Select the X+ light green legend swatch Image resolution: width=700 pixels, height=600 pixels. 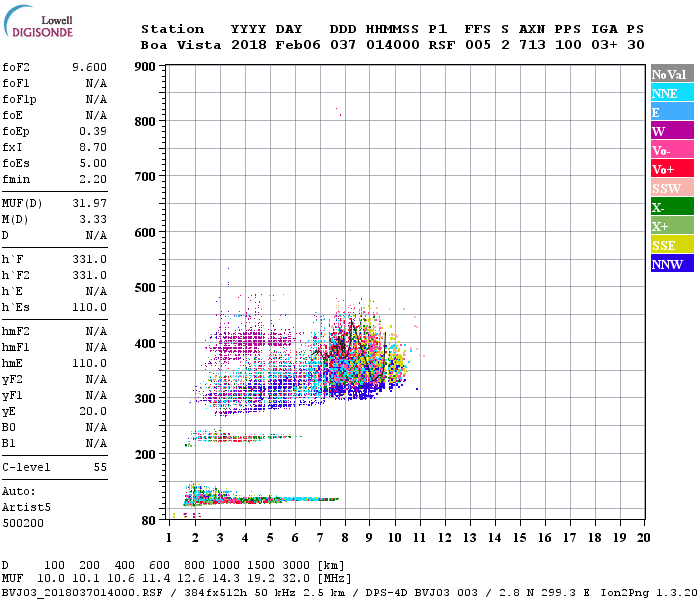672,225
